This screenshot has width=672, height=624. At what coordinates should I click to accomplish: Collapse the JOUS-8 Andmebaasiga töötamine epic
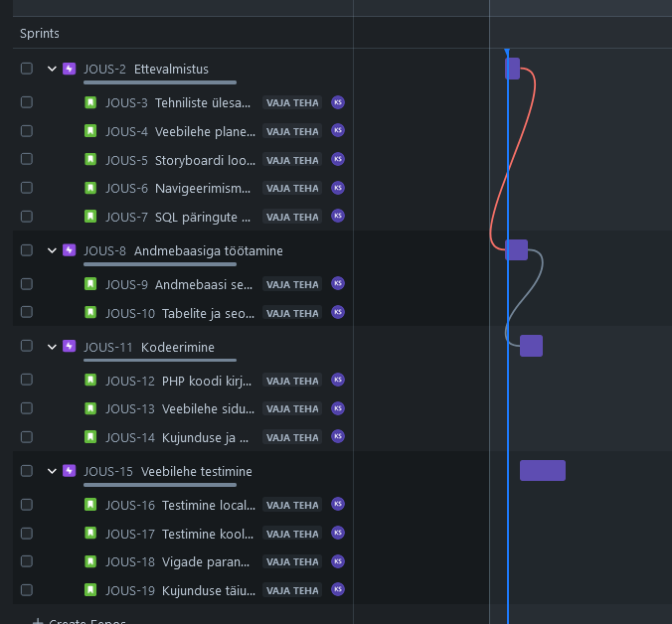[52, 250]
